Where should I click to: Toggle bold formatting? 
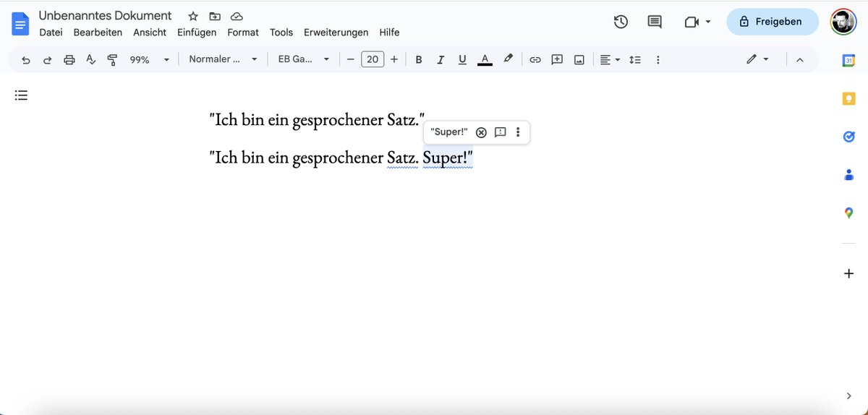pyautogui.click(x=418, y=60)
